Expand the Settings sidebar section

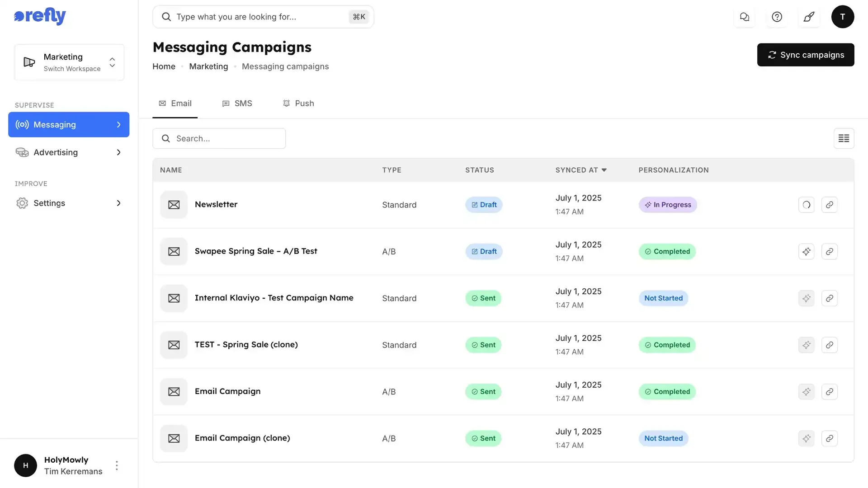click(69, 203)
